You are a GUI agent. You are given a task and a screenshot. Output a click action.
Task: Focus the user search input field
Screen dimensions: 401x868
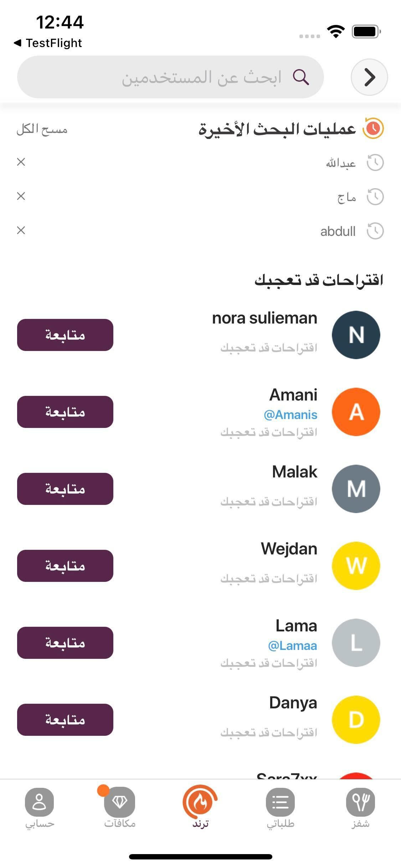coord(170,77)
